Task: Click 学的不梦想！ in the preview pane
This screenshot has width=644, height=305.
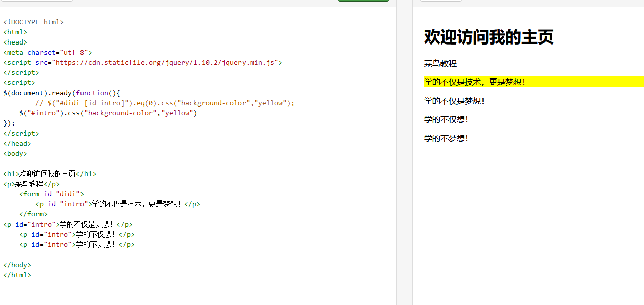Action: point(447,138)
